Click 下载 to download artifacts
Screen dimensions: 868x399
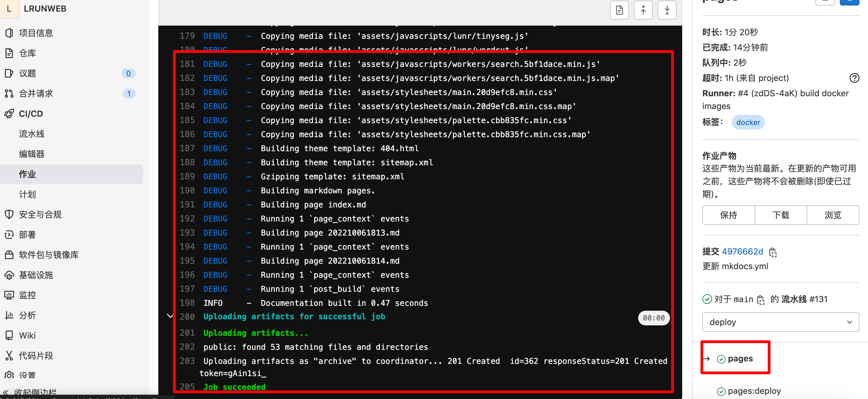(781, 215)
